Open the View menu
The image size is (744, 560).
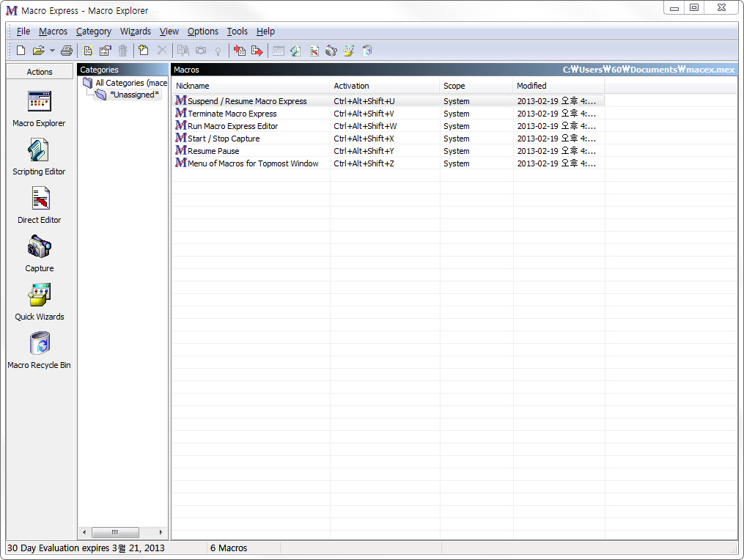(169, 32)
